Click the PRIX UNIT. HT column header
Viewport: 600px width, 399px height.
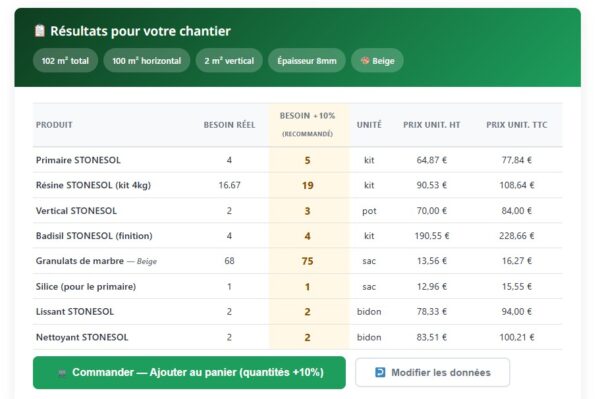[432, 125]
